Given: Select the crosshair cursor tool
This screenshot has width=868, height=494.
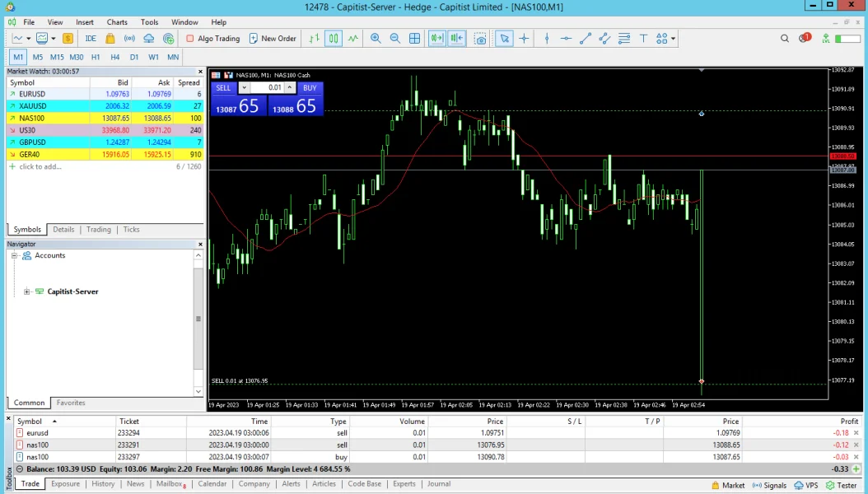Looking at the screenshot, I should click(x=524, y=39).
